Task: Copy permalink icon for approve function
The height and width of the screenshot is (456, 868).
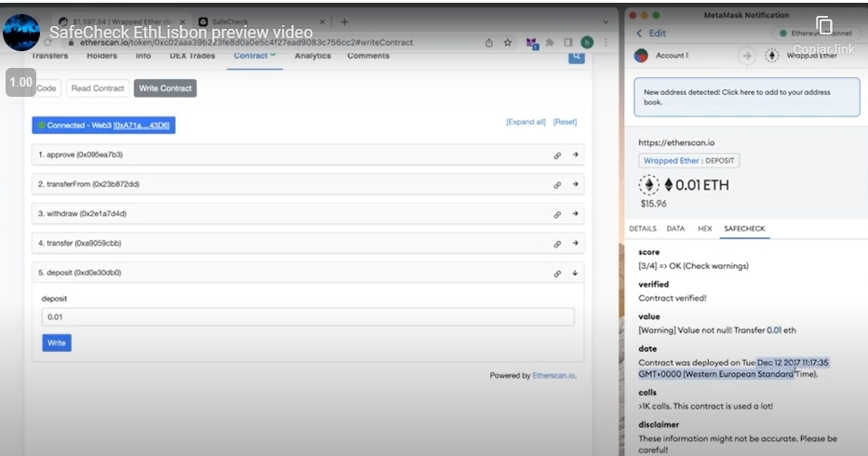Action: click(557, 155)
